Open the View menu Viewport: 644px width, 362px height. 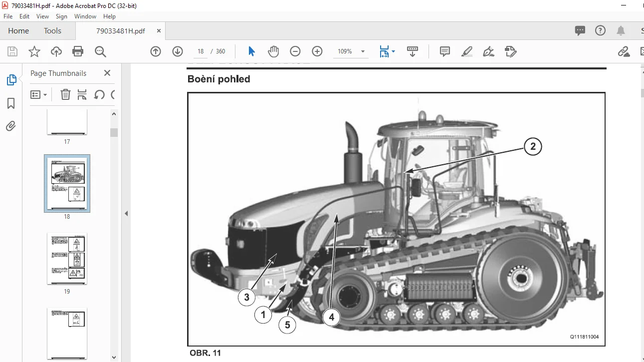click(42, 16)
